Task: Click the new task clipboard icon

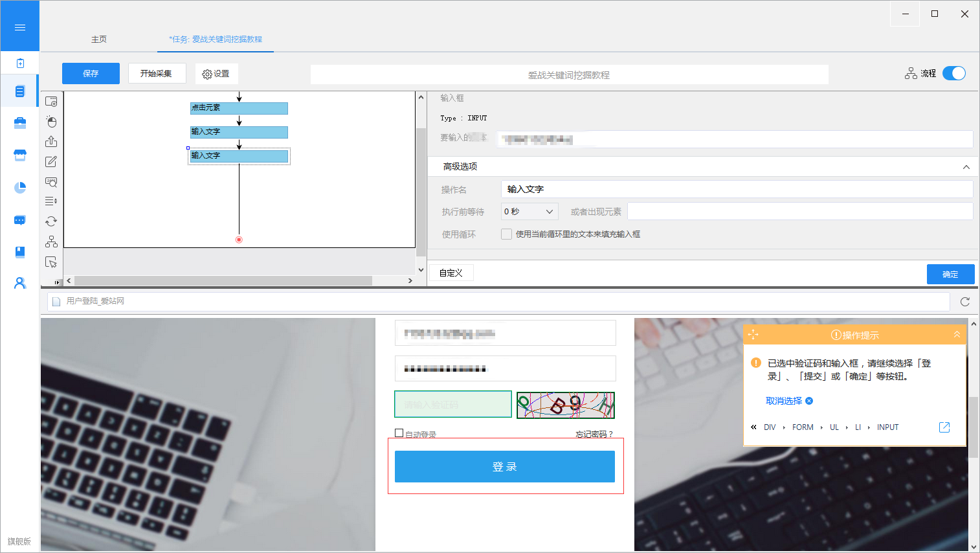Action: [x=20, y=63]
